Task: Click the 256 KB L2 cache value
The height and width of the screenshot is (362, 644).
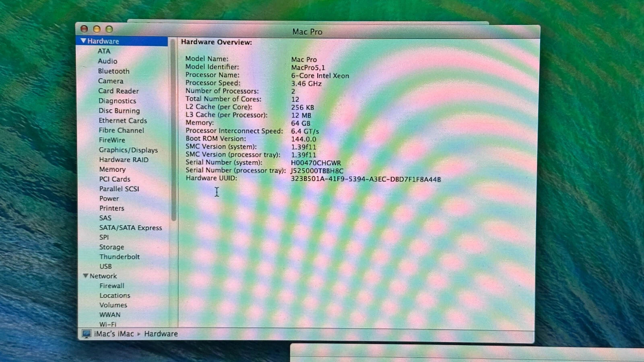Action: [x=303, y=107]
